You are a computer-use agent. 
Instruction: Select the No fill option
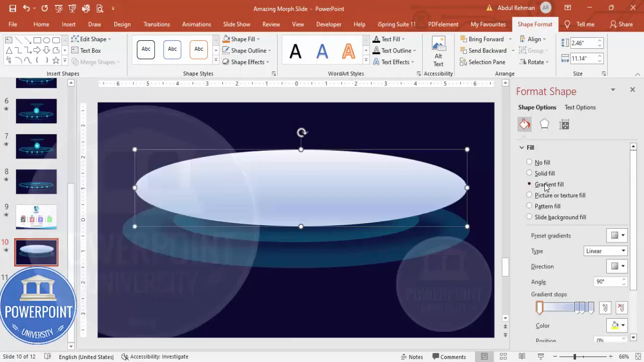coord(538,162)
